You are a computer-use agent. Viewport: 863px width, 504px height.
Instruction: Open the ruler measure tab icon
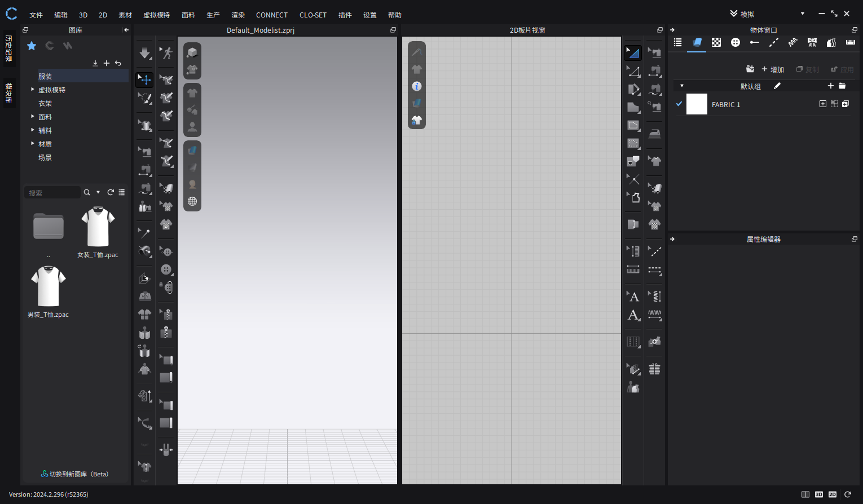(851, 42)
